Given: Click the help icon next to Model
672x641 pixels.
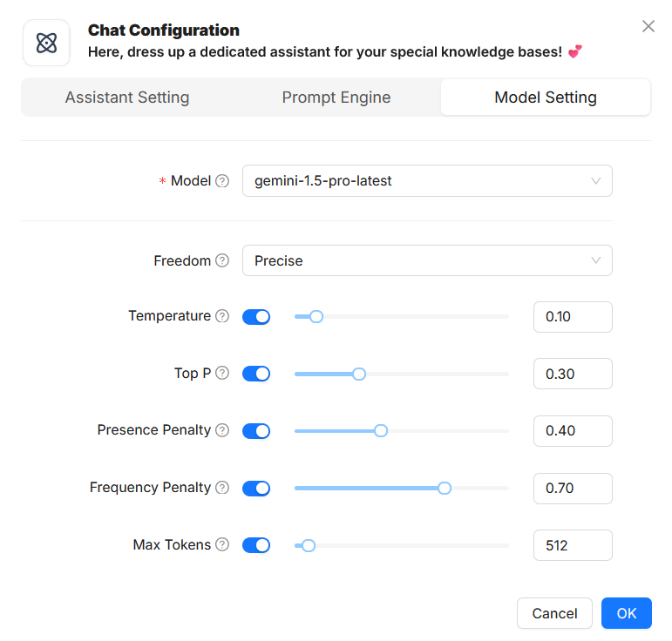Looking at the screenshot, I should (x=222, y=181).
